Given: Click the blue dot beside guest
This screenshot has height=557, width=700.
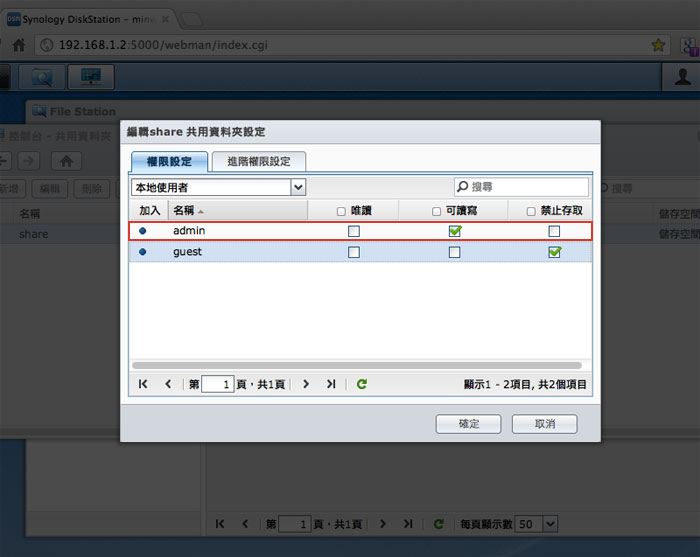Looking at the screenshot, I should (142, 252).
